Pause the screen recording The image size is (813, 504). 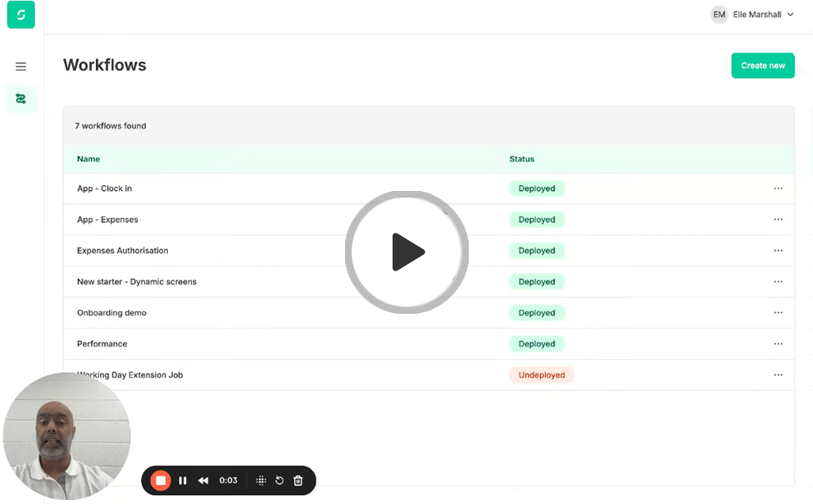click(x=183, y=481)
